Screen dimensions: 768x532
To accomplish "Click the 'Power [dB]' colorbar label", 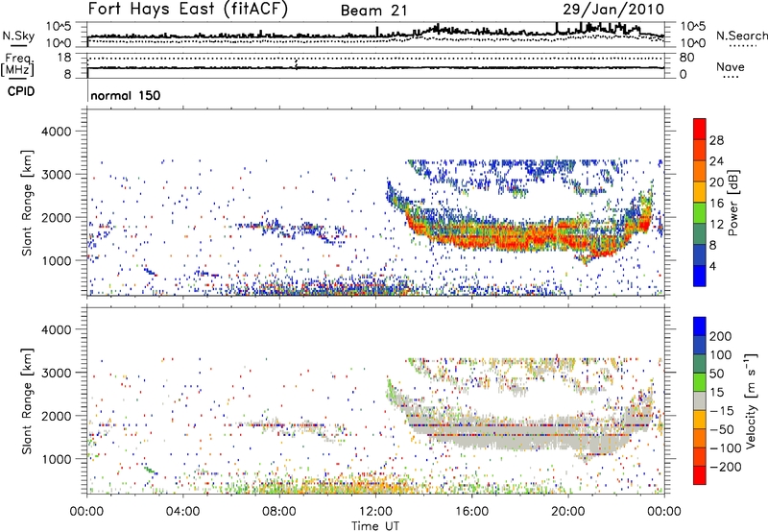I will tap(733, 203).
